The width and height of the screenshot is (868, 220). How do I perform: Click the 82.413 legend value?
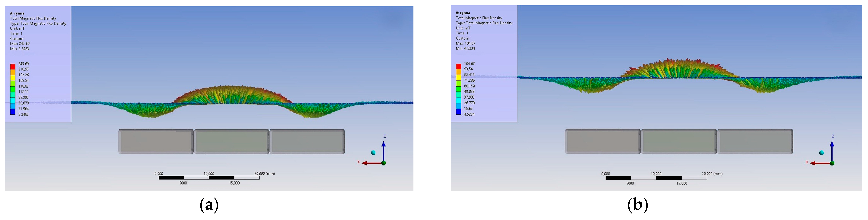pyautogui.click(x=469, y=75)
